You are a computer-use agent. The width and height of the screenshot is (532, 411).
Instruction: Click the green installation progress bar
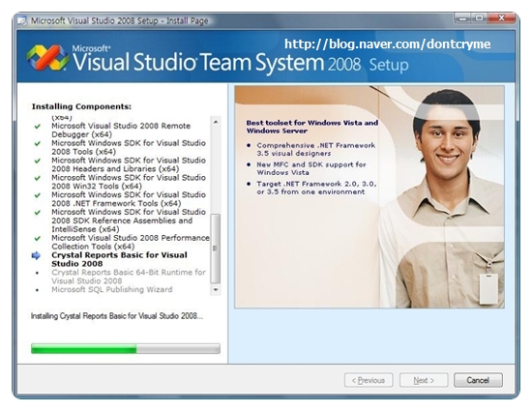(126, 348)
